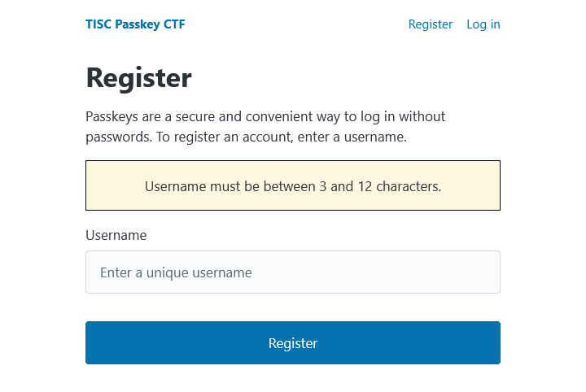Viewport: 586px width, 392px height.
Task: Click the yellow alert box
Action: coord(293,185)
